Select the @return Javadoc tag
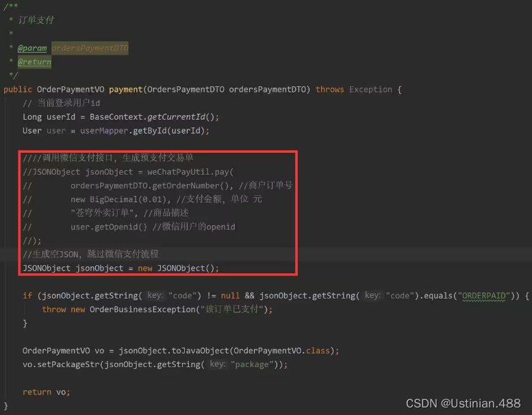 [x=34, y=62]
